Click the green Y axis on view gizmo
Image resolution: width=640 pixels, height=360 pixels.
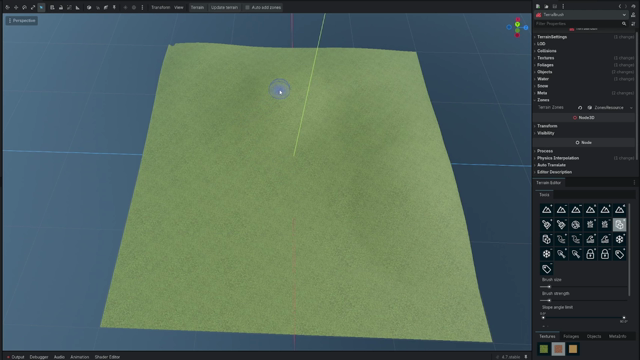point(517,25)
